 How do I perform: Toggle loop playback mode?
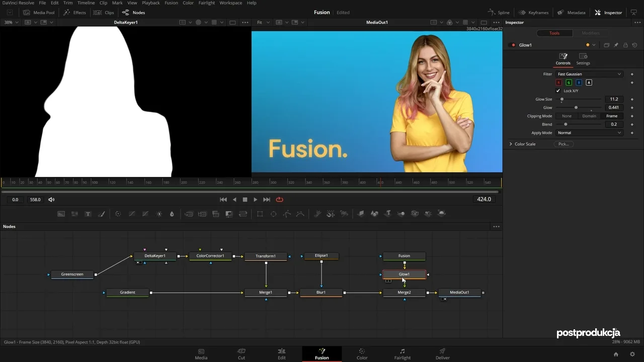click(280, 200)
